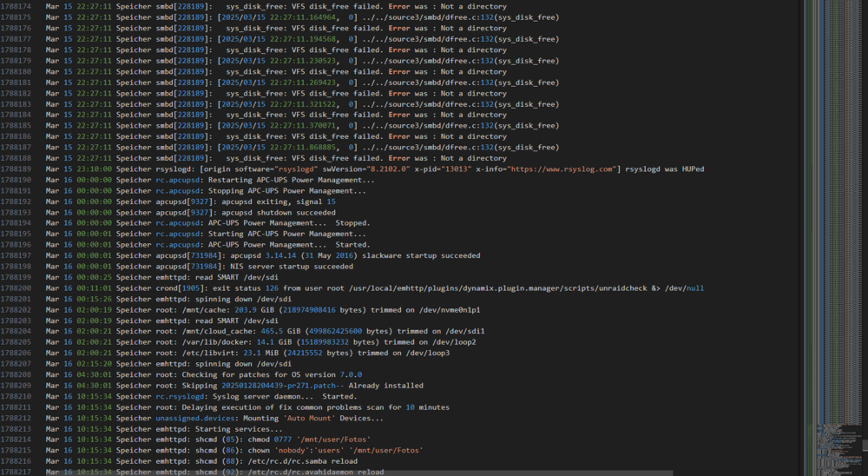Click the '/etc/libvirt: 23.1 MiB' line

click(247, 353)
